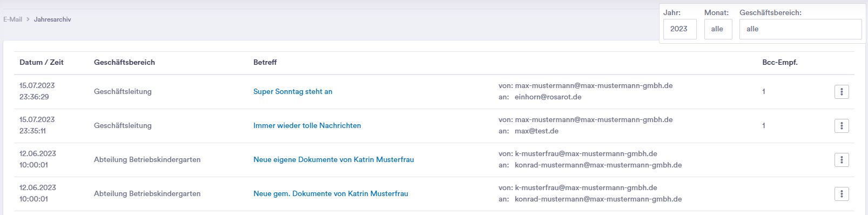Open actions menu for Neue eigene Dokumente row
The image size is (868, 215).
[842, 160]
